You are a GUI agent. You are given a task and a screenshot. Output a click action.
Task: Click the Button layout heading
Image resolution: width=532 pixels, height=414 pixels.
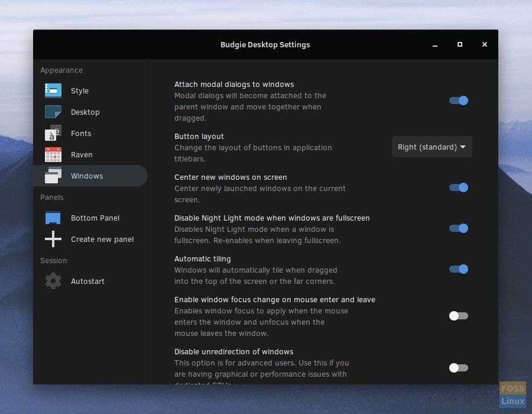(x=199, y=137)
